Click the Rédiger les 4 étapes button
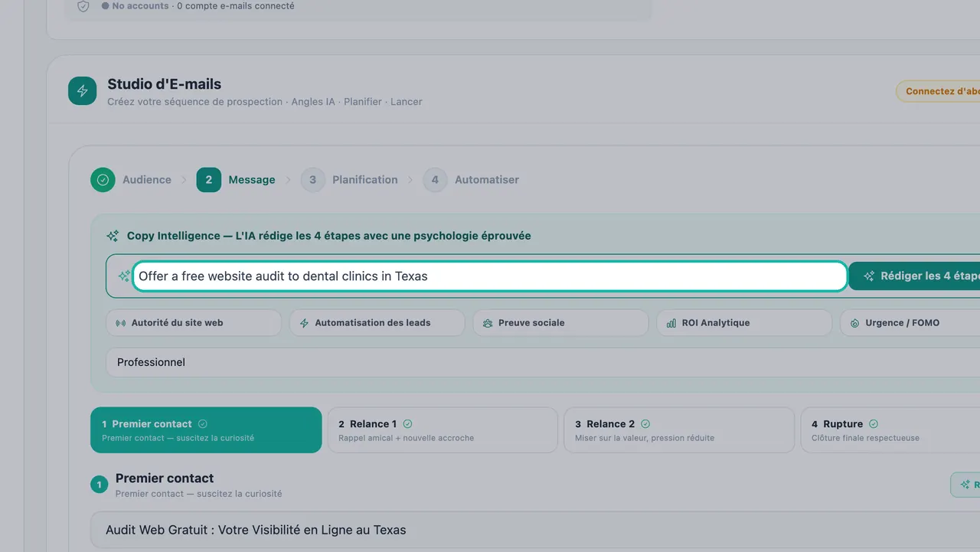The height and width of the screenshot is (552, 980). [x=915, y=276]
